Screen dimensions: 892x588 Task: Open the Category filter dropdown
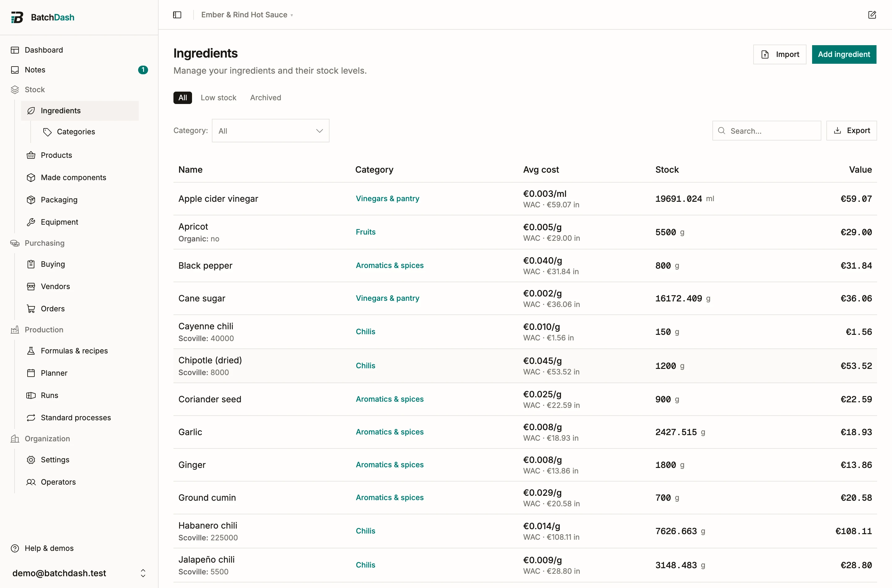pos(271,131)
